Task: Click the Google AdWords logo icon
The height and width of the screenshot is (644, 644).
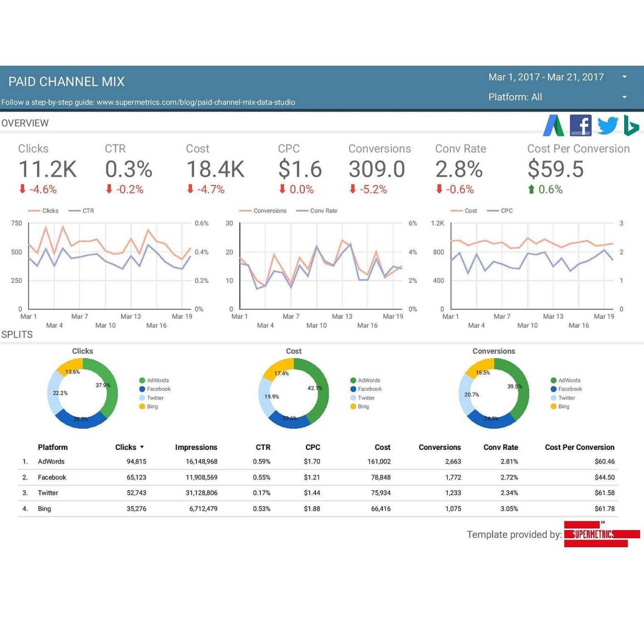Action: click(553, 125)
